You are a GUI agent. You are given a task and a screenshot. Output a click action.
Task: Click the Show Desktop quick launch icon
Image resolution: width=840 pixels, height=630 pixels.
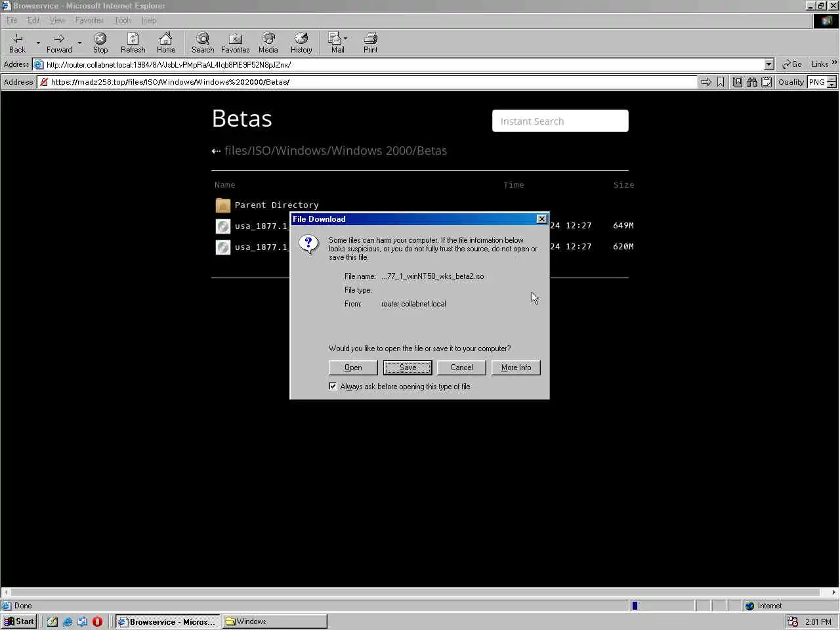(x=52, y=621)
